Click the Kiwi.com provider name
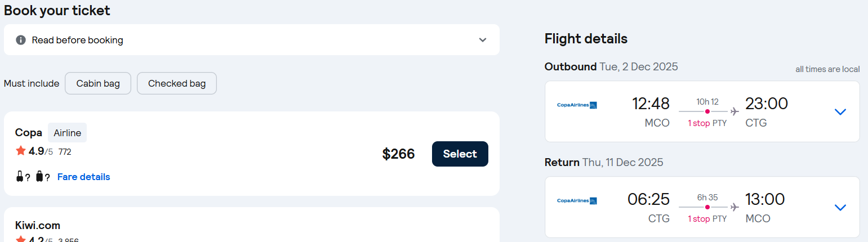This screenshot has width=868, height=242. tap(38, 225)
